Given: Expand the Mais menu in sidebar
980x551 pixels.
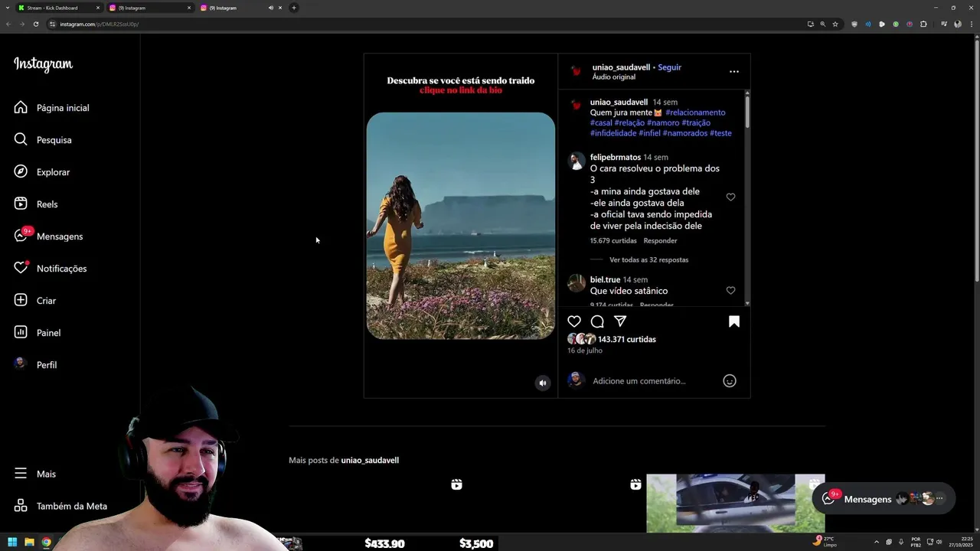Looking at the screenshot, I should pyautogui.click(x=36, y=474).
